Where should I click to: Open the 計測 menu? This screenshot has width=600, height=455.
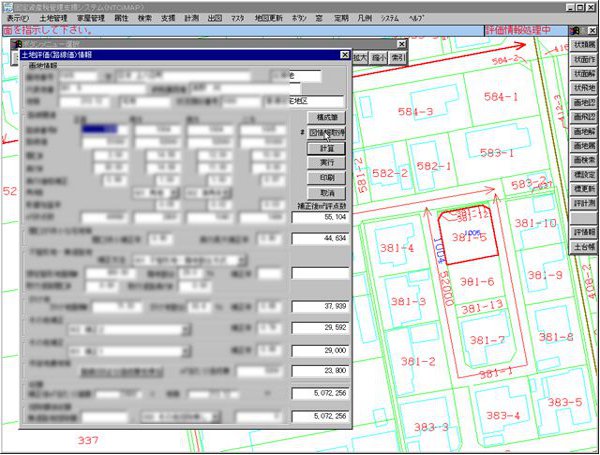[191, 18]
